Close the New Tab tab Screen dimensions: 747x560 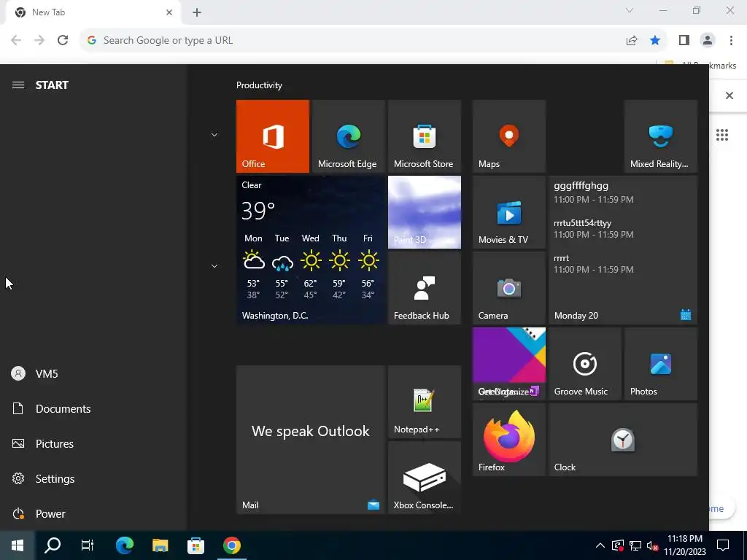[x=169, y=12]
